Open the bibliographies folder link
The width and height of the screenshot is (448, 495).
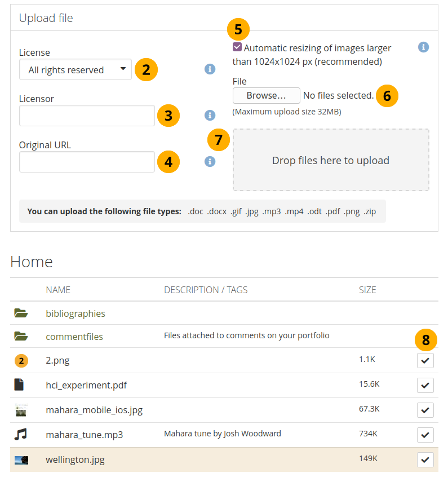click(x=76, y=313)
